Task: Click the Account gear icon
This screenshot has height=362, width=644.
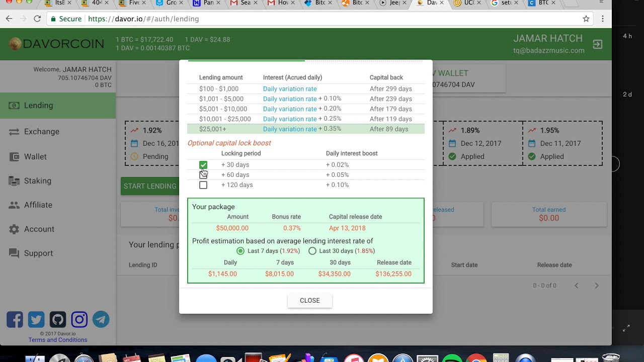Action: [x=14, y=229]
